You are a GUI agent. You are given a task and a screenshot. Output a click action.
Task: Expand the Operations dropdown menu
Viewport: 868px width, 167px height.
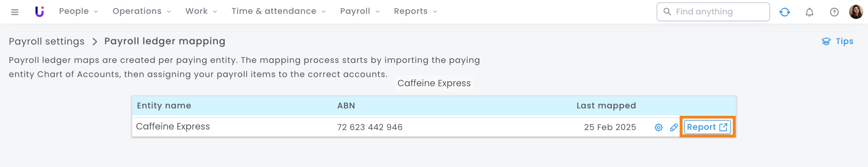[x=141, y=11]
